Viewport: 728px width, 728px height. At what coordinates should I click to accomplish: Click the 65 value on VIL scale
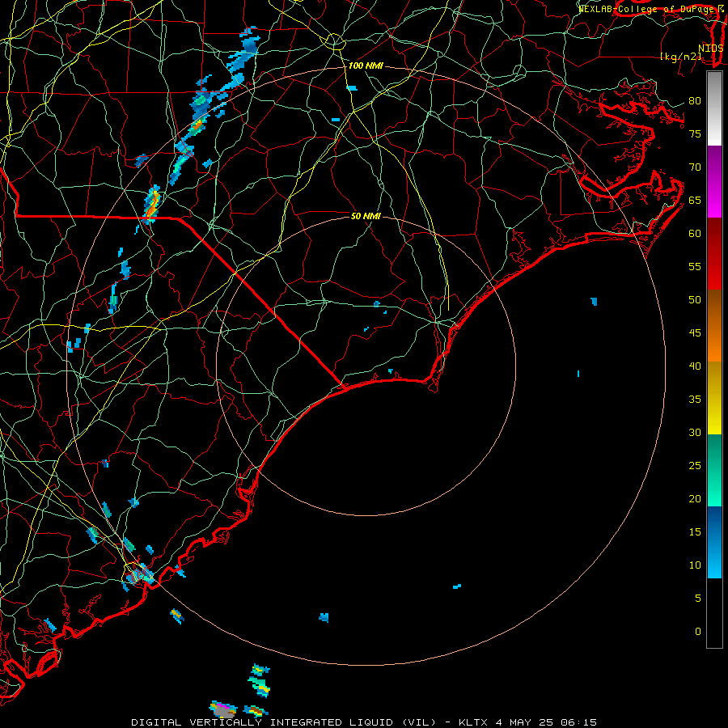pos(695,200)
